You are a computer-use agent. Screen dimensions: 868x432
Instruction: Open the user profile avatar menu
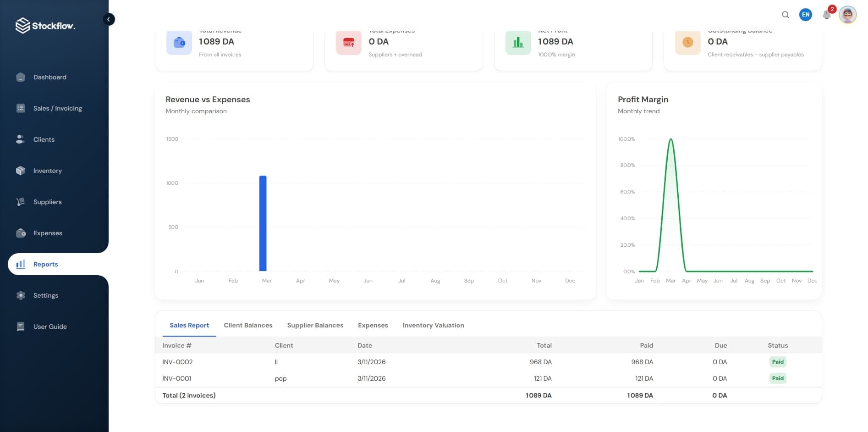coord(848,15)
